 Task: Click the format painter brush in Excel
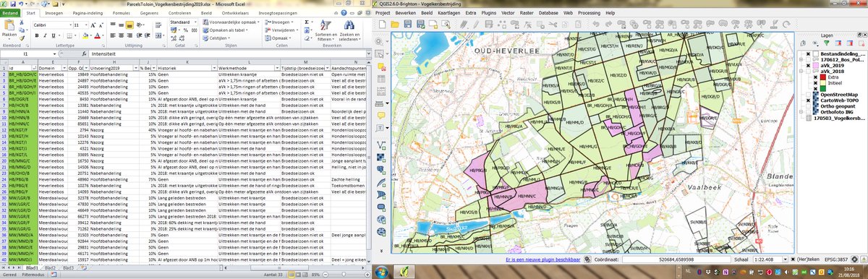[22, 38]
